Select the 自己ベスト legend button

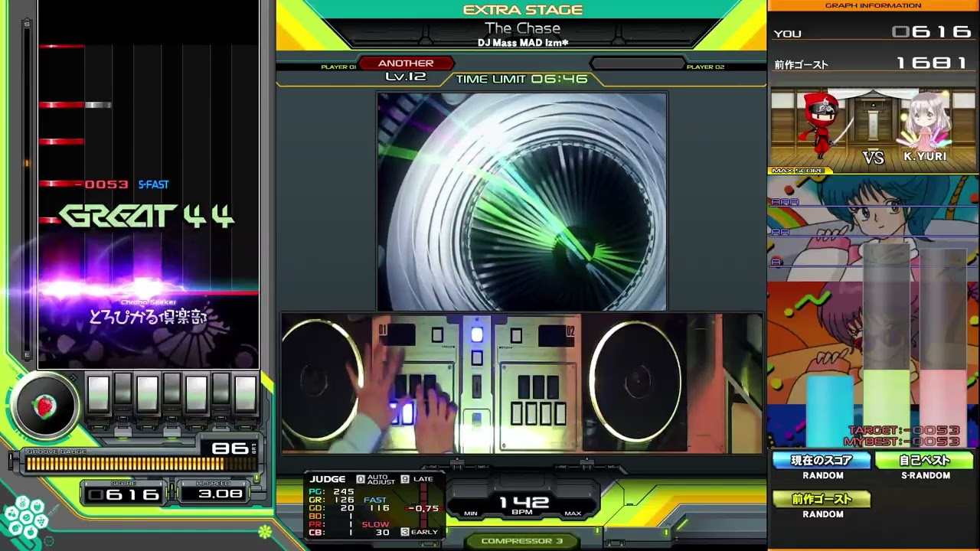925,461
